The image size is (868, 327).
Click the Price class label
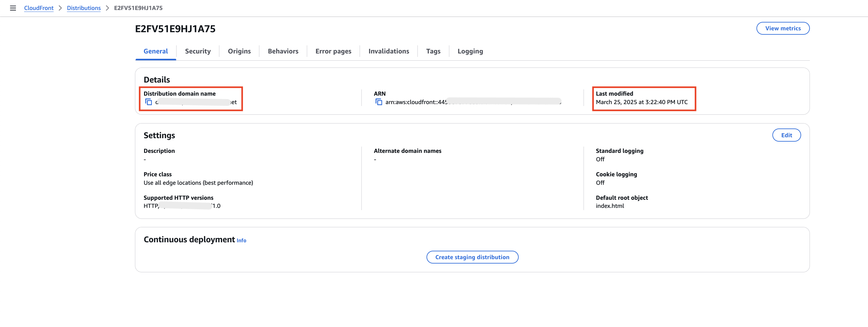tap(157, 174)
